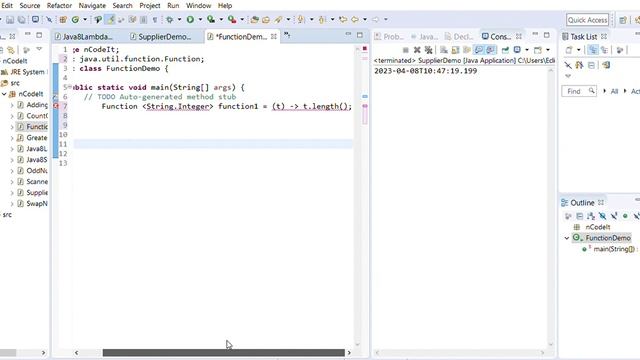Click the Save icon in main toolbar

click(10, 20)
